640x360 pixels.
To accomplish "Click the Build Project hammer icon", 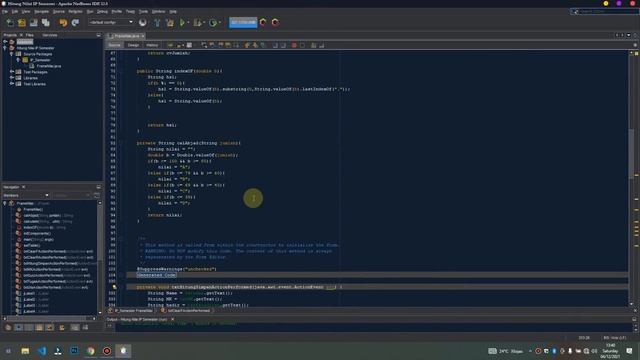I will 157,22.
